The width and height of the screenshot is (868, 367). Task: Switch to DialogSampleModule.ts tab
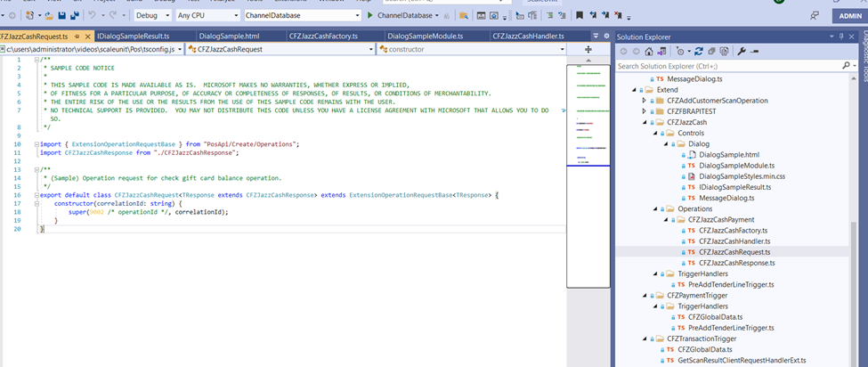pyautogui.click(x=426, y=37)
